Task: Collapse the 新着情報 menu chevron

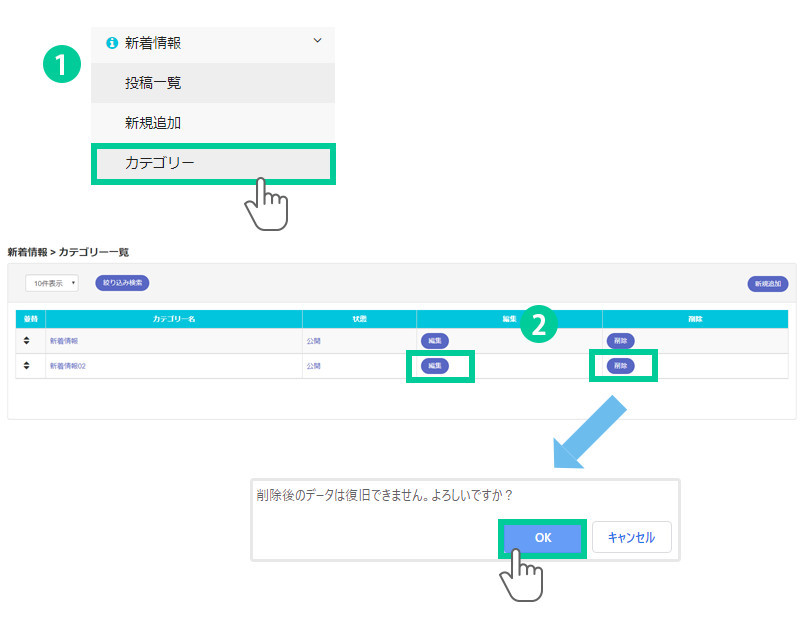Action: point(317,41)
